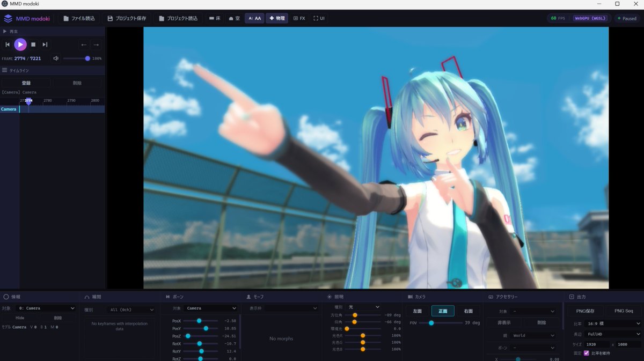Toggle anti-aliasing with the AA button

(254, 18)
